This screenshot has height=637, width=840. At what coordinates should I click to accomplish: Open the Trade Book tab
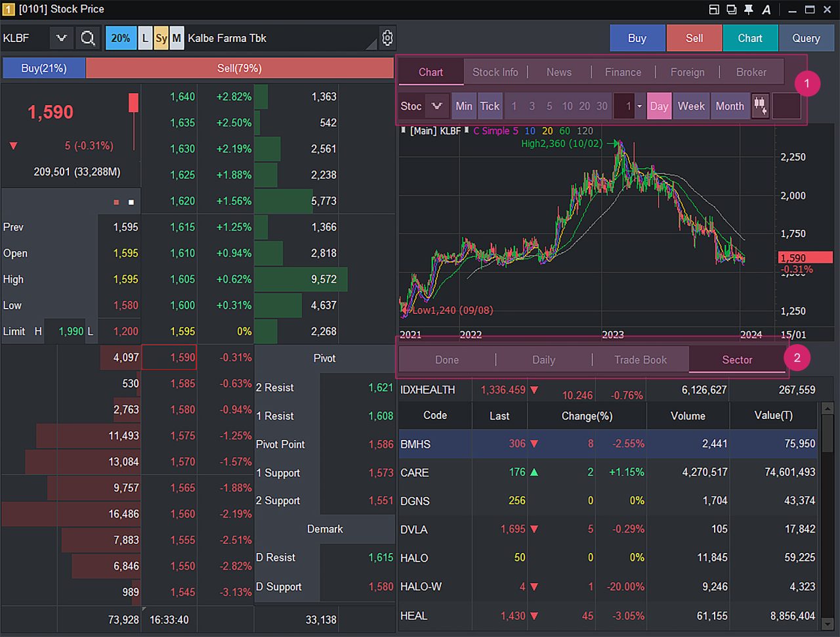click(x=640, y=360)
